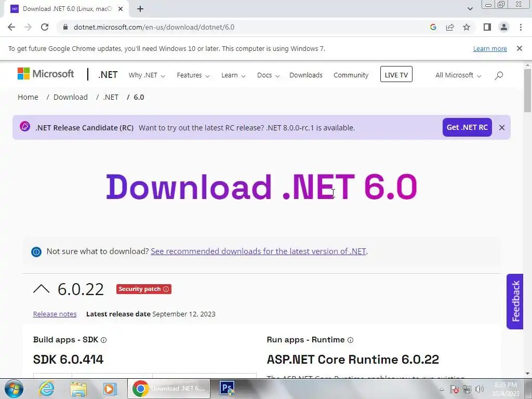Click info icon next to Build apps - SDK
This screenshot has width=532, height=399.
[104, 340]
